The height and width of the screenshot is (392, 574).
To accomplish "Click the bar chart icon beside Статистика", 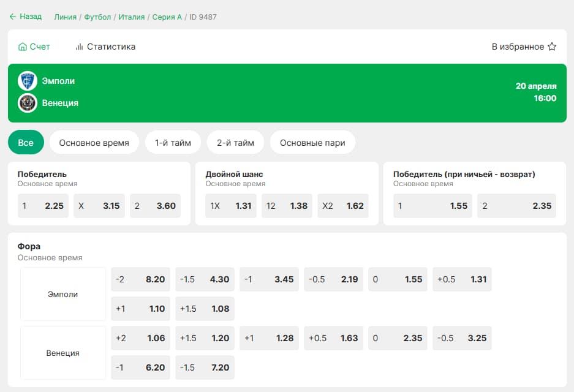I will coord(79,47).
